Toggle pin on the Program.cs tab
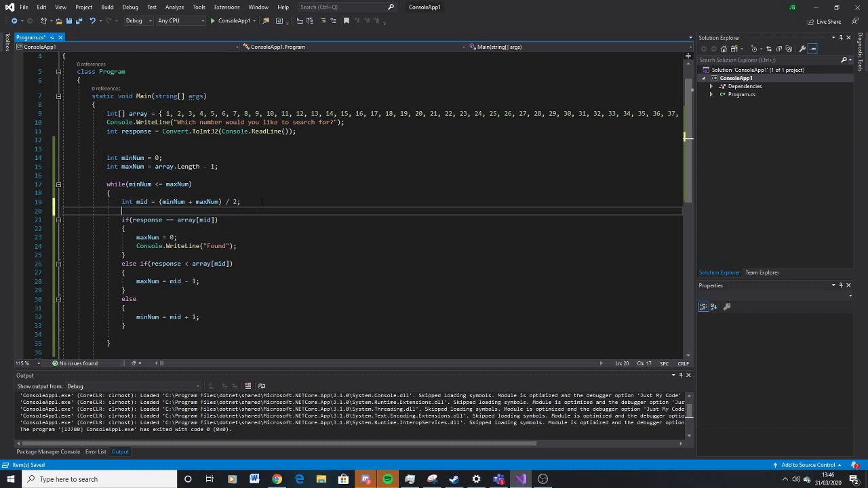 [x=52, y=37]
